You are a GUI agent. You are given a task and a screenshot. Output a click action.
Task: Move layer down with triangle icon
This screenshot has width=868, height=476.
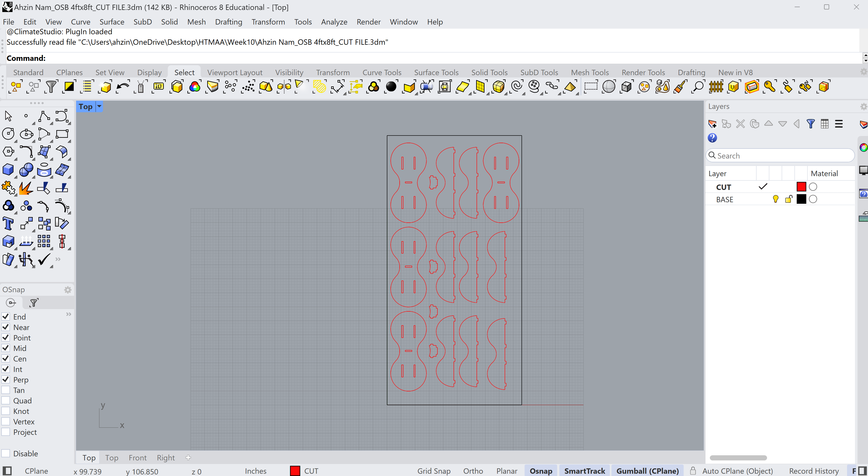click(x=782, y=124)
